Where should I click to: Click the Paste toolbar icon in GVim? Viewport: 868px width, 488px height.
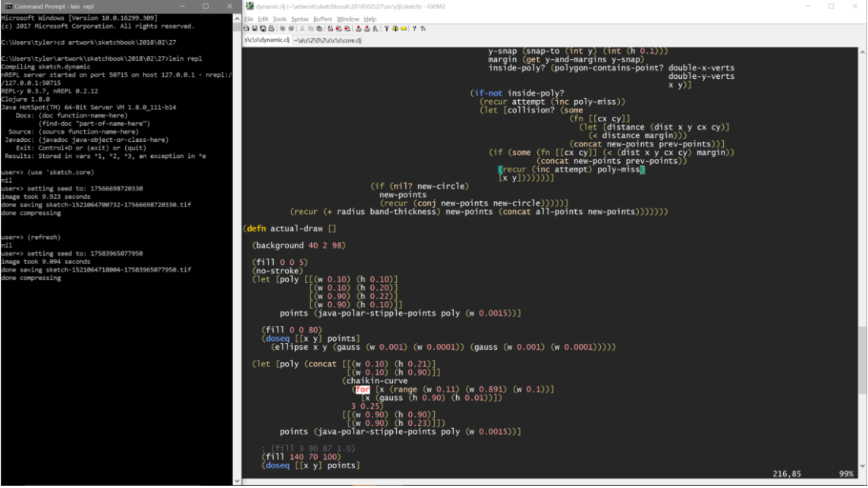[319, 28]
